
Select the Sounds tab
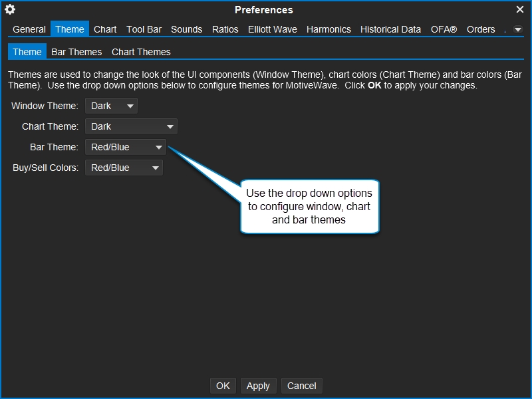point(186,29)
